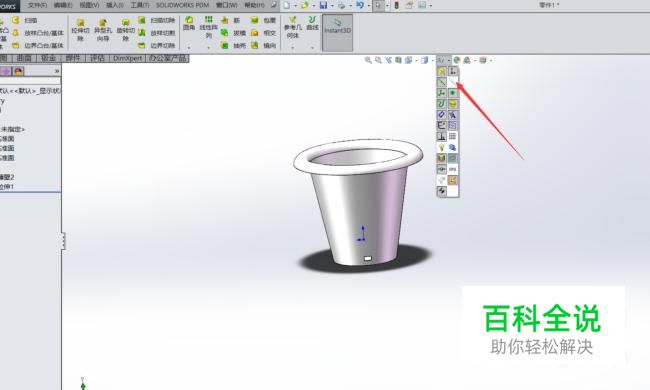Select the 相交 intersect tool

point(264,33)
